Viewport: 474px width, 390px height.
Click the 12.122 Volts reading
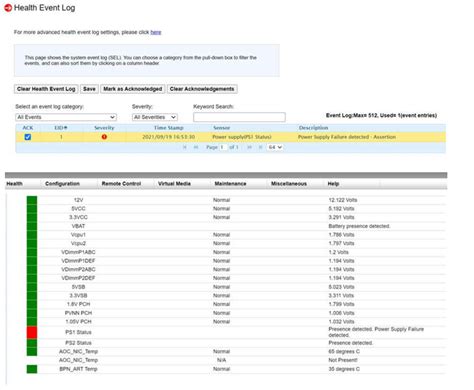[x=343, y=200]
